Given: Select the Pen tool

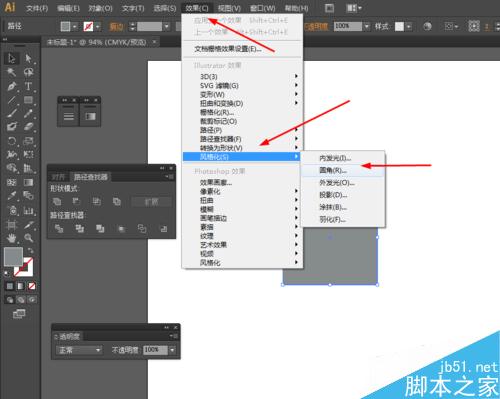Looking at the screenshot, I should [12, 86].
